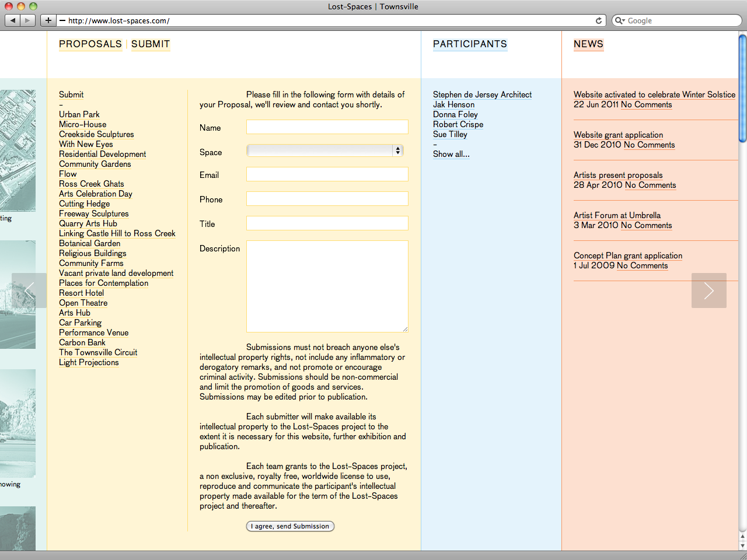Open the Urban Park proposal
The image size is (747, 560).
click(x=79, y=114)
